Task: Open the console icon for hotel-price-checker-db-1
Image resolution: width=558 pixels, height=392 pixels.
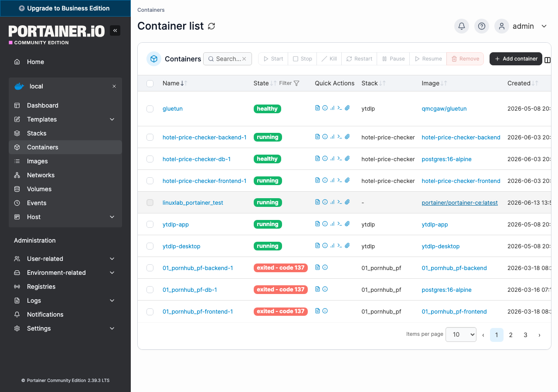Action: [x=340, y=159]
